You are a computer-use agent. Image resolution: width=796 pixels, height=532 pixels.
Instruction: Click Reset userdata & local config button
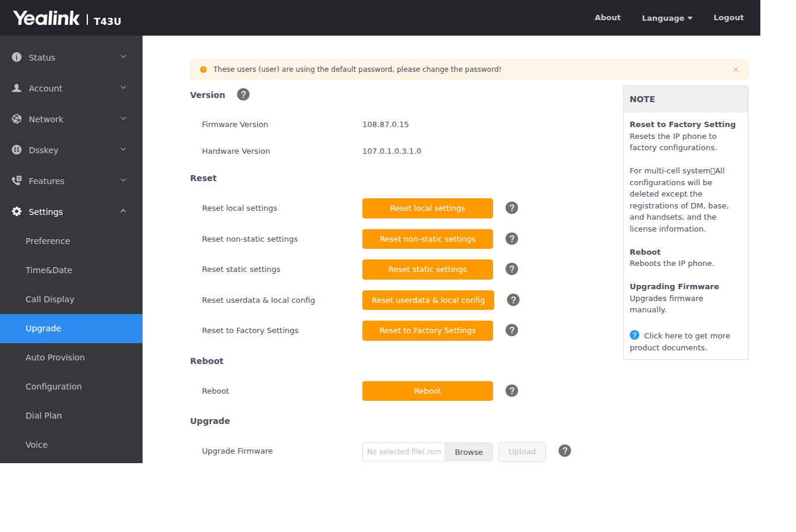(x=428, y=300)
